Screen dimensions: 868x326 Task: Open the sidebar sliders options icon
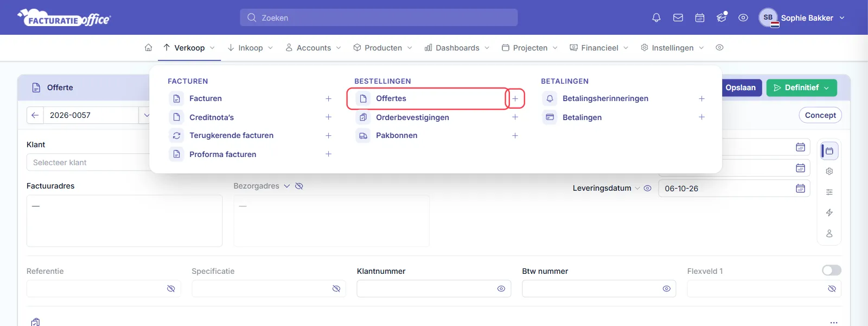point(829,192)
